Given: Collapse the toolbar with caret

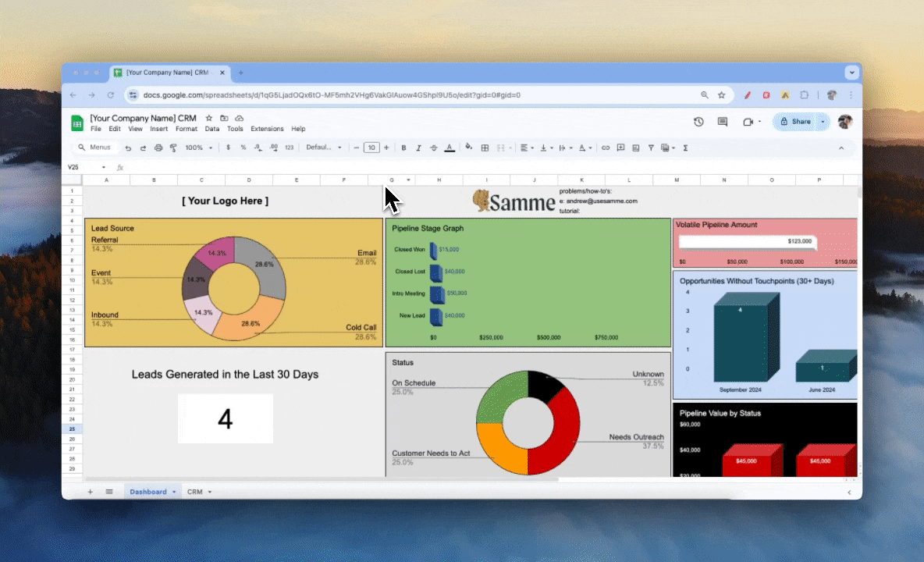Looking at the screenshot, I should pyautogui.click(x=841, y=148).
